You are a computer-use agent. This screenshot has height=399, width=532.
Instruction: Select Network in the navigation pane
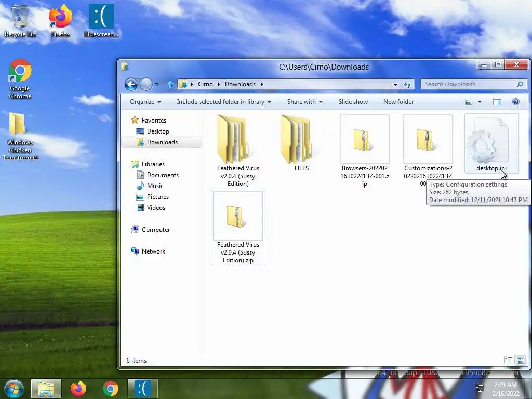tap(148, 251)
